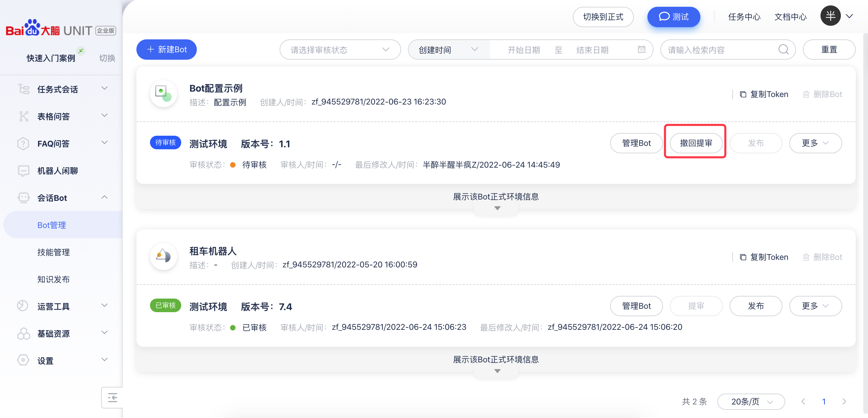Select 技能管理 in the sidebar
This screenshot has width=868, height=418.
[54, 252]
